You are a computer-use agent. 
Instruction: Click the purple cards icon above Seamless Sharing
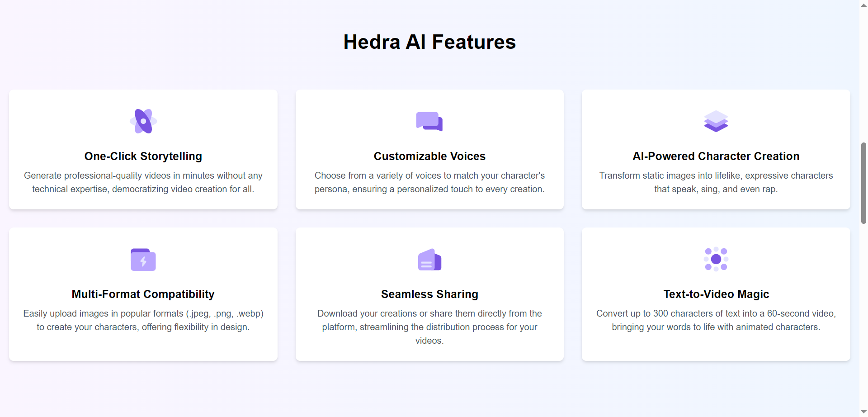coord(429,260)
